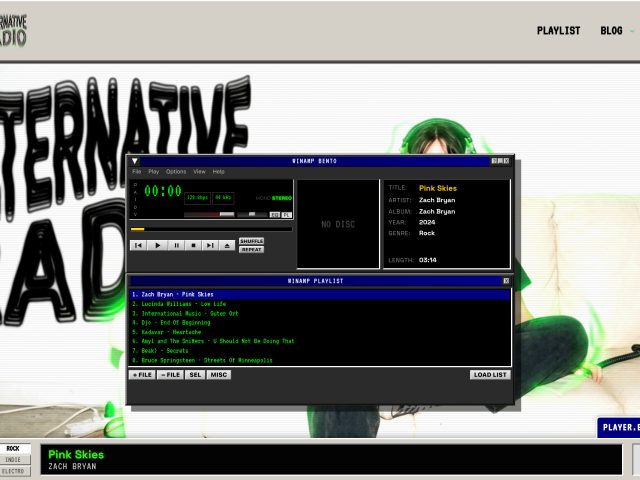Viewport: 640px width, 480px height.
Task: Select track 2 Lucinda Williams - Low Life
Action: pos(320,304)
